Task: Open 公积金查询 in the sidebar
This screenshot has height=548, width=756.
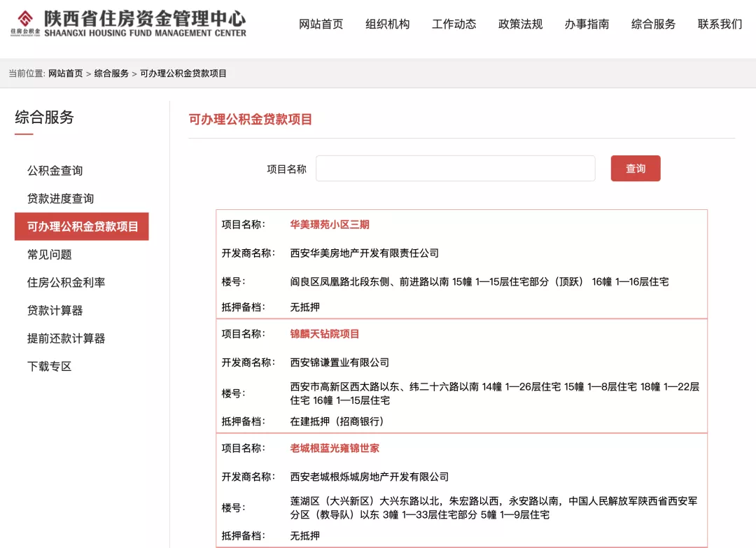Action: [55, 171]
